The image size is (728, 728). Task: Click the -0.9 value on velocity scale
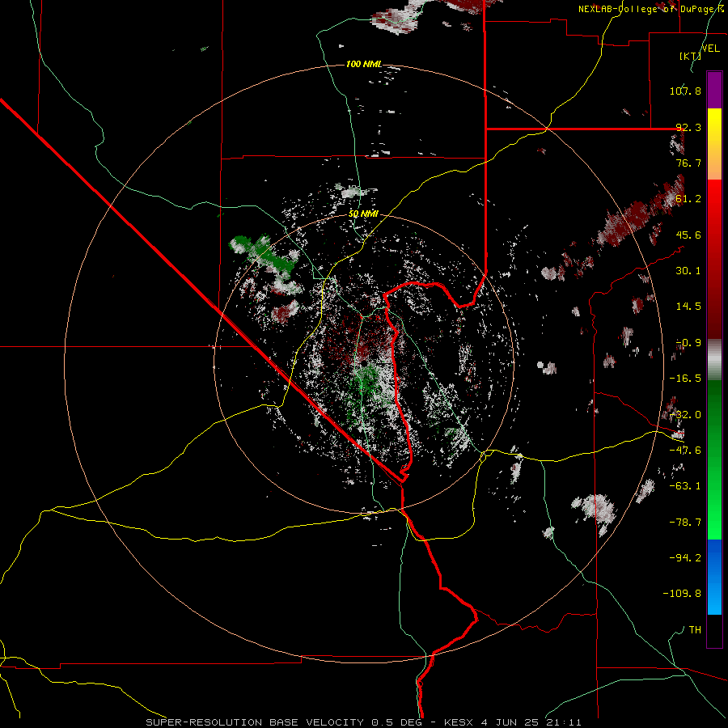click(x=688, y=343)
